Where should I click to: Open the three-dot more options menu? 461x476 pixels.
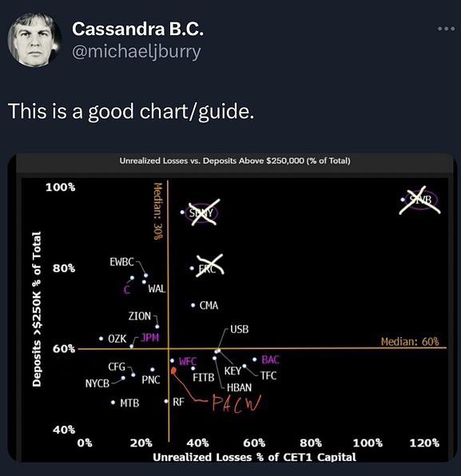click(446, 29)
